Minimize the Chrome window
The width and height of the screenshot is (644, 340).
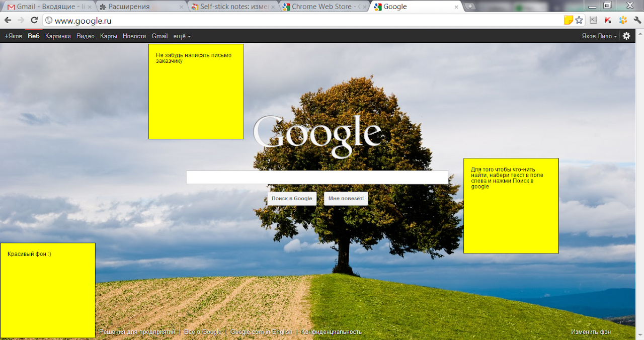tap(592, 5)
